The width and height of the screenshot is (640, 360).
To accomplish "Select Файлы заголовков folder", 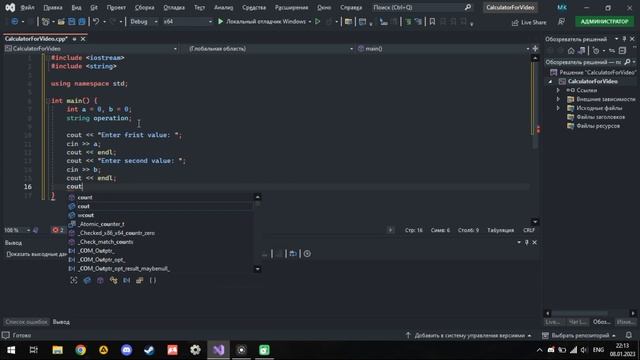I will pos(600,117).
